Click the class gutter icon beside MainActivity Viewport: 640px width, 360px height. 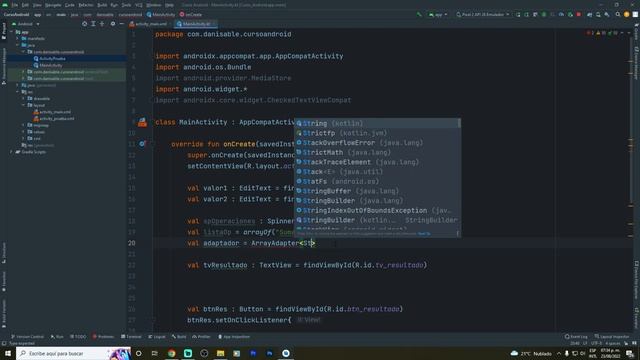pos(142,122)
